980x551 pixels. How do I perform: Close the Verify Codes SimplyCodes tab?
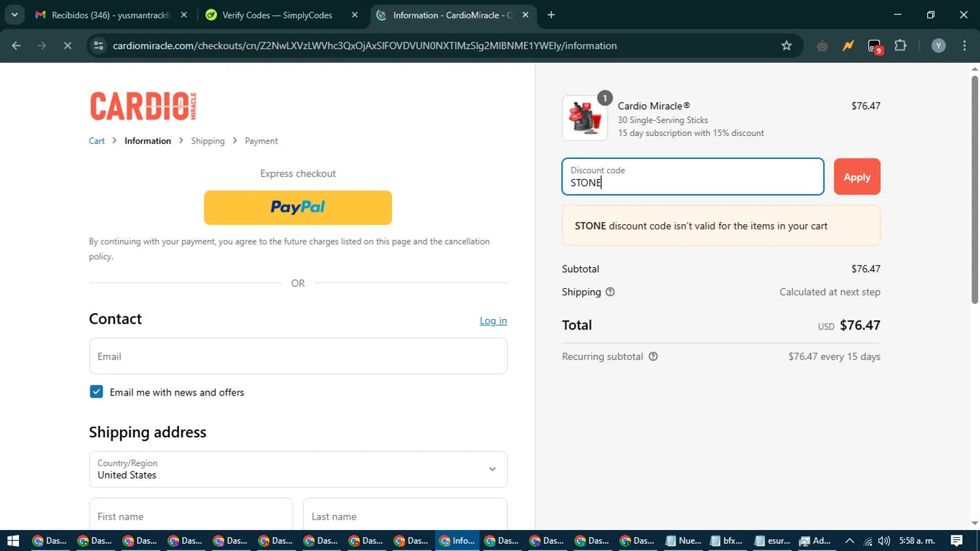[355, 15]
